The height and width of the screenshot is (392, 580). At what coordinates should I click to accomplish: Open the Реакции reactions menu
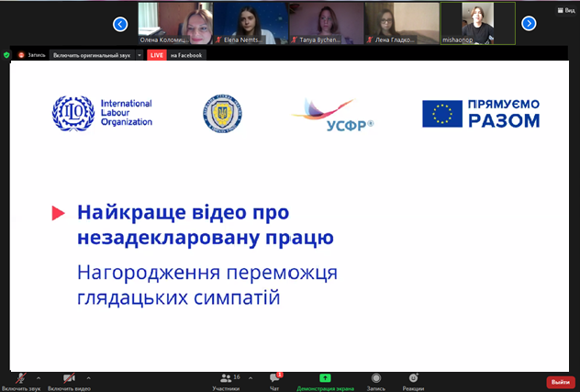[413, 382]
